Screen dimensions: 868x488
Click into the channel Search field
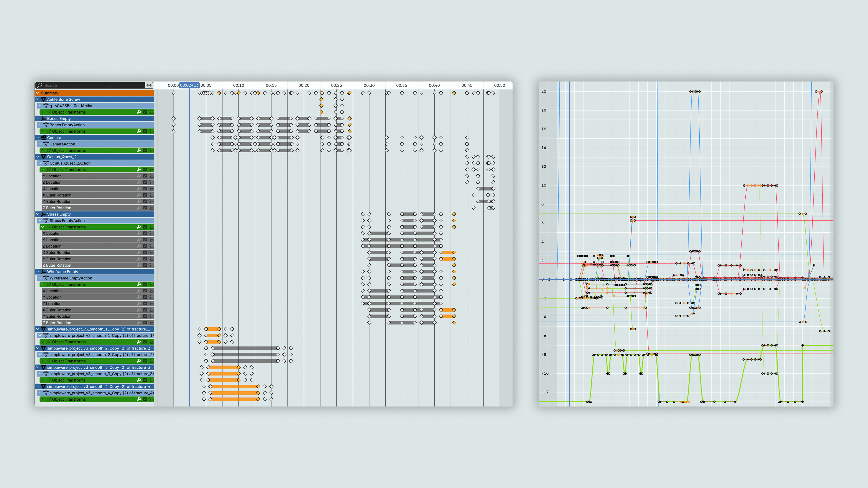(x=90, y=85)
